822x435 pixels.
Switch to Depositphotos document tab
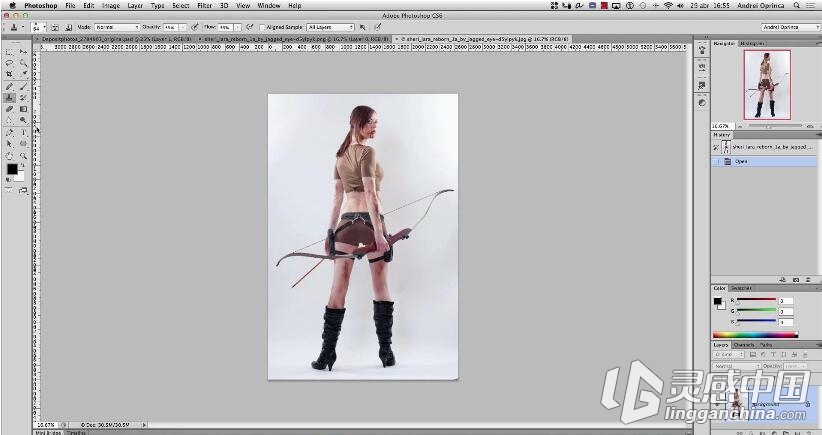point(114,39)
